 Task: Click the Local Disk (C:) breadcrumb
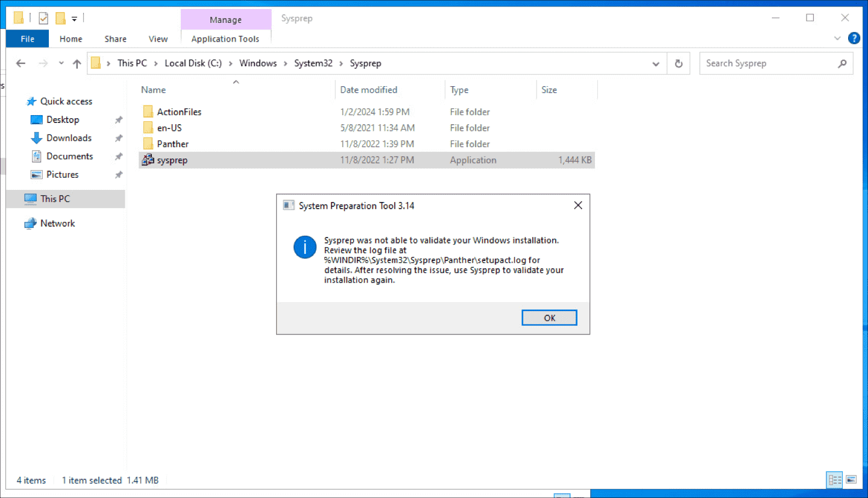[x=193, y=63]
